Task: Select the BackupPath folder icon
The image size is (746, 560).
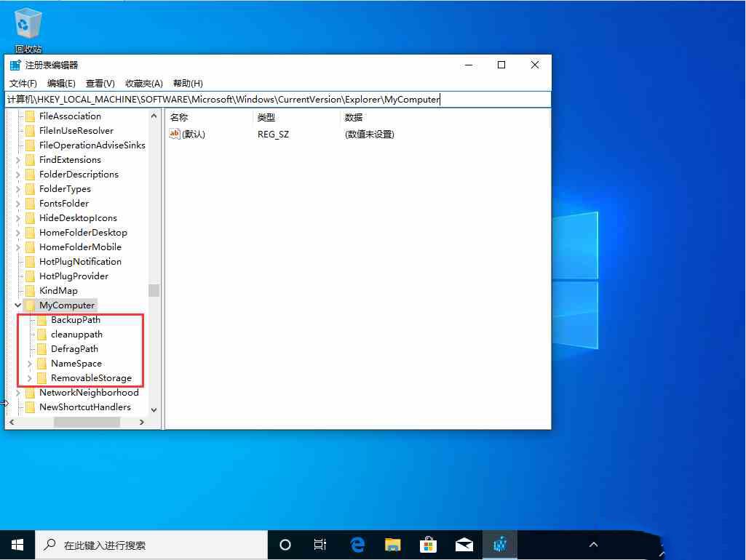Action: click(x=42, y=320)
